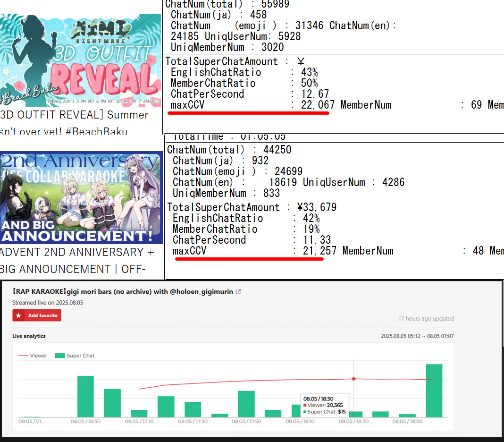Click '17 hours ago updated' text
The width and height of the screenshot is (504, 442).
pos(426,318)
